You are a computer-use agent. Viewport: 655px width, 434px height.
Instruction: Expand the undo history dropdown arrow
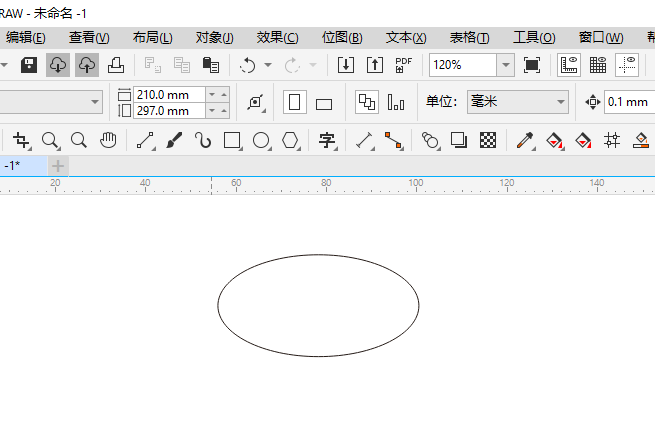268,65
